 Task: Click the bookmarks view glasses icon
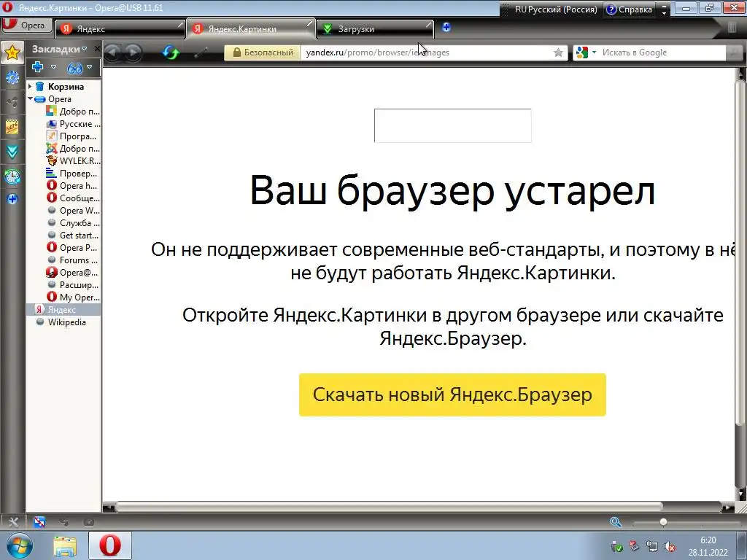(74, 68)
